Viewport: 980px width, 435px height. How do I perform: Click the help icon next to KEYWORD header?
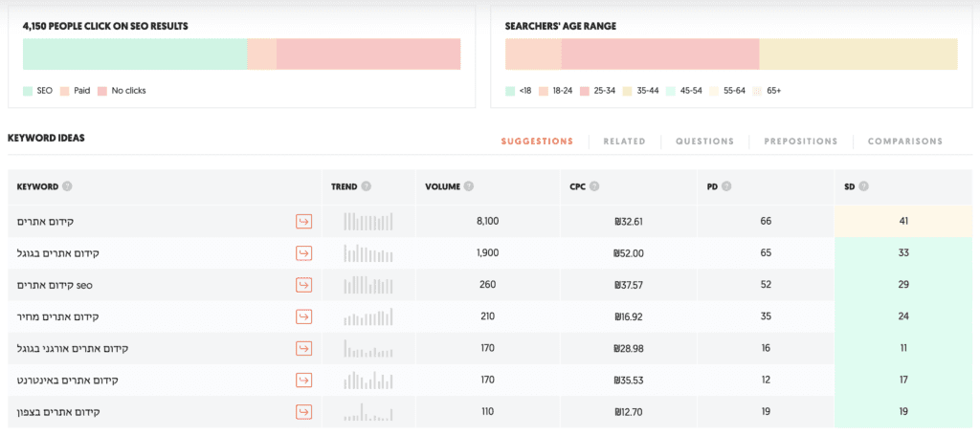pyautogui.click(x=68, y=186)
